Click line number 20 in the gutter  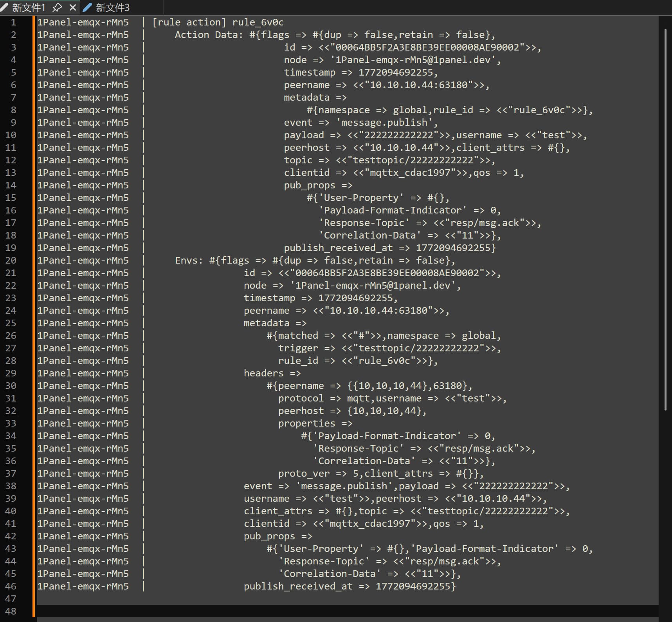[11, 260]
